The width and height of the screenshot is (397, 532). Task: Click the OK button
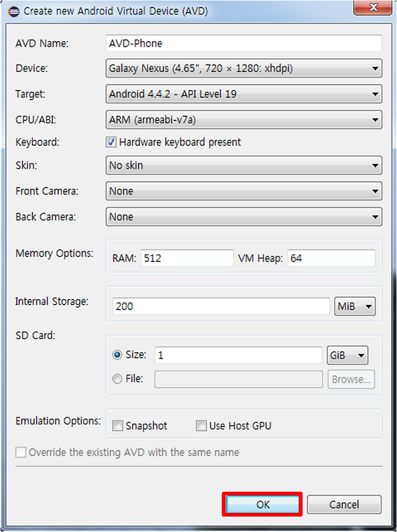(262, 504)
